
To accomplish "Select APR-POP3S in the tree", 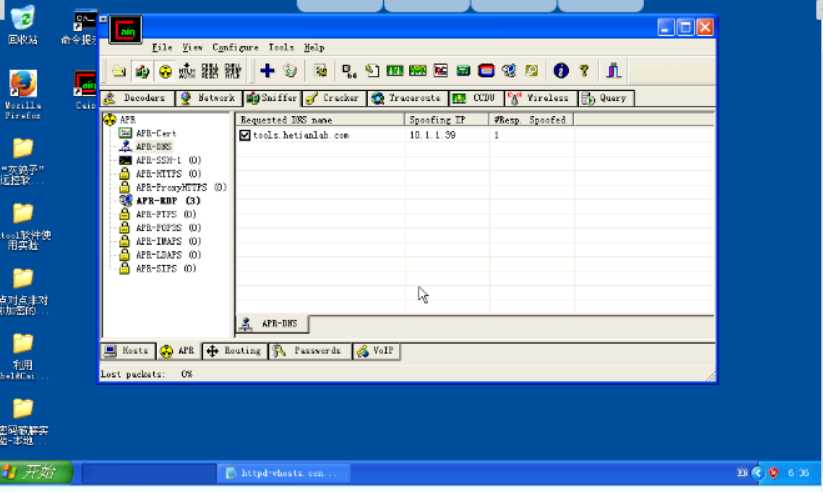I will click(x=168, y=228).
